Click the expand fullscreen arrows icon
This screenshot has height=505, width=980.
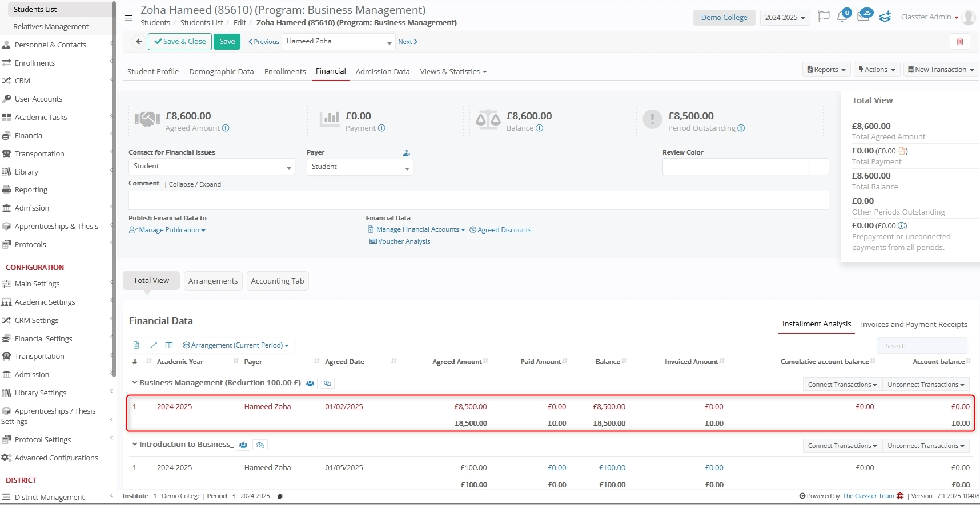153,345
